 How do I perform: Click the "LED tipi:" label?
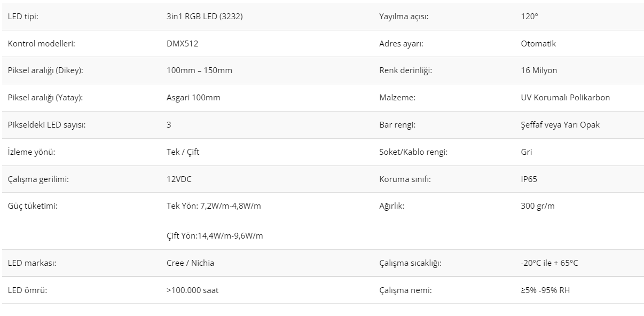click(23, 17)
